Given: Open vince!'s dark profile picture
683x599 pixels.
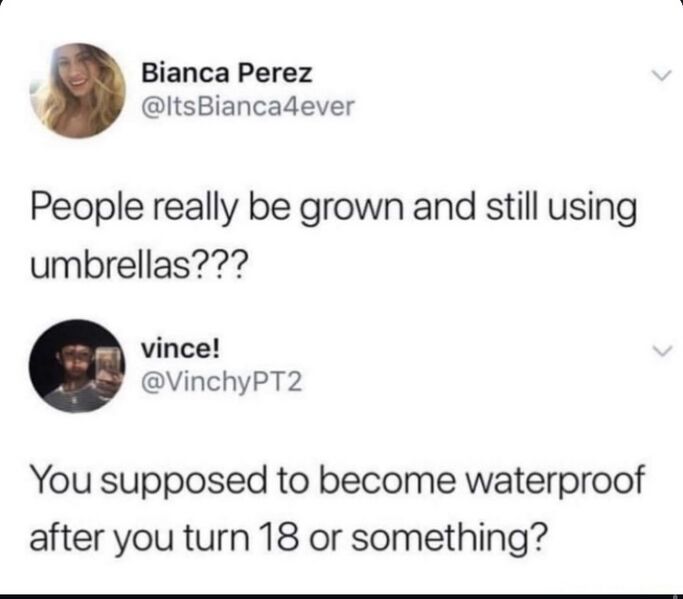Looking at the screenshot, I should [x=77, y=366].
